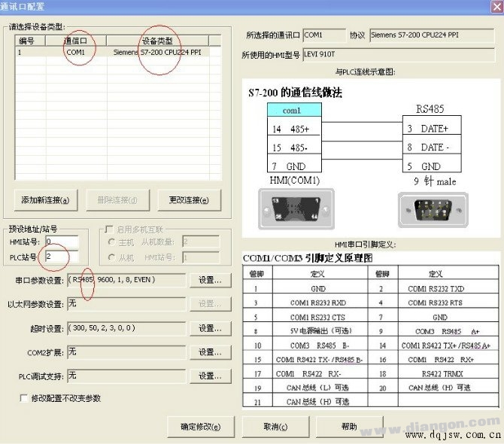This screenshot has width=504, height=444.
Task: Click the 协议 Siemens S7-200 field
Action: click(x=432, y=35)
